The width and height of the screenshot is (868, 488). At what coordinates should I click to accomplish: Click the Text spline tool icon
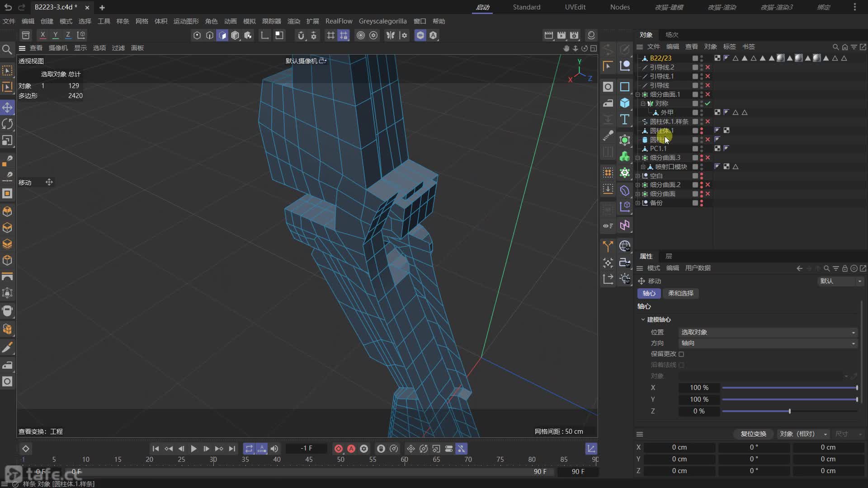[625, 120]
